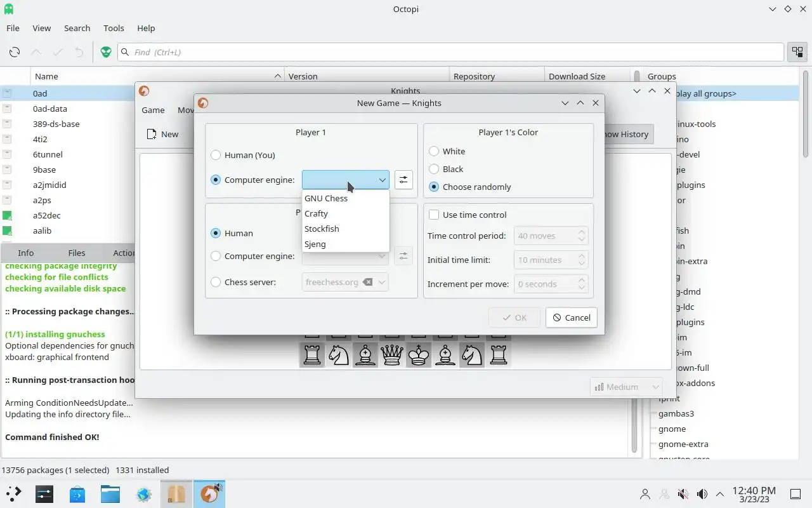Choose White as Player 1's color
This screenshot has width=812, height=508.
point(447,151)
